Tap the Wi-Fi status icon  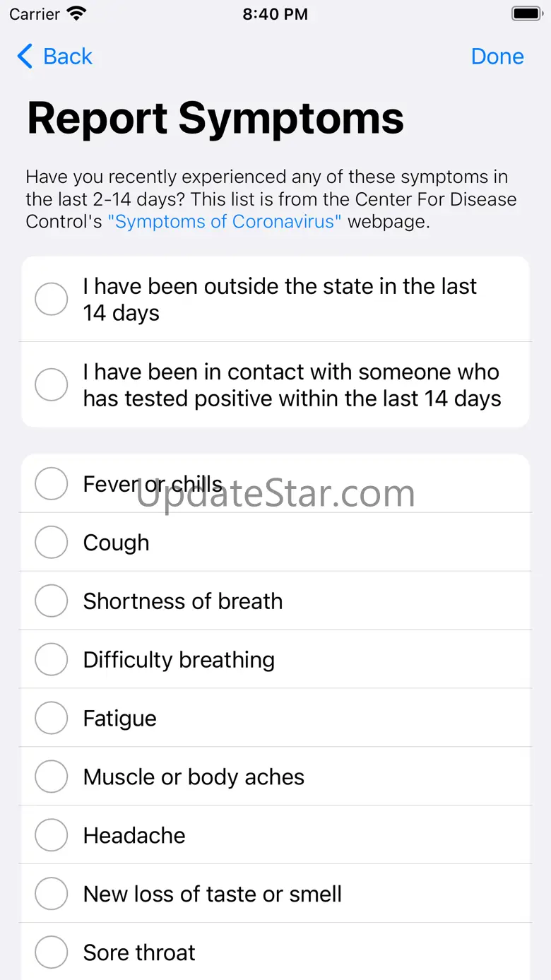coord(76,13)
